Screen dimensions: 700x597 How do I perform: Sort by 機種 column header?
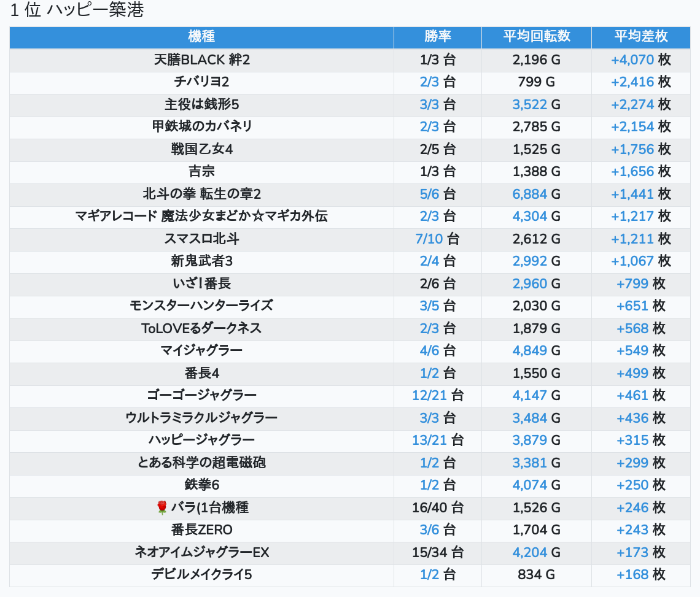201,36
